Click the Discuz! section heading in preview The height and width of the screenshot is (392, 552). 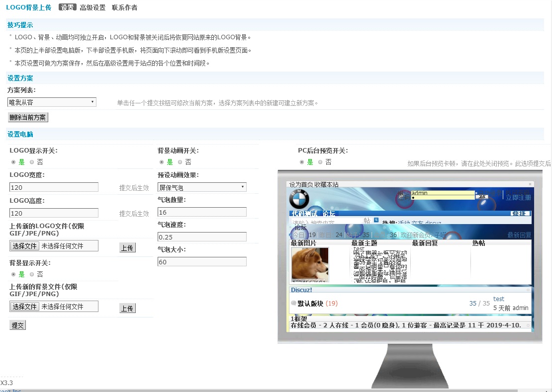(x=301, y=290)
